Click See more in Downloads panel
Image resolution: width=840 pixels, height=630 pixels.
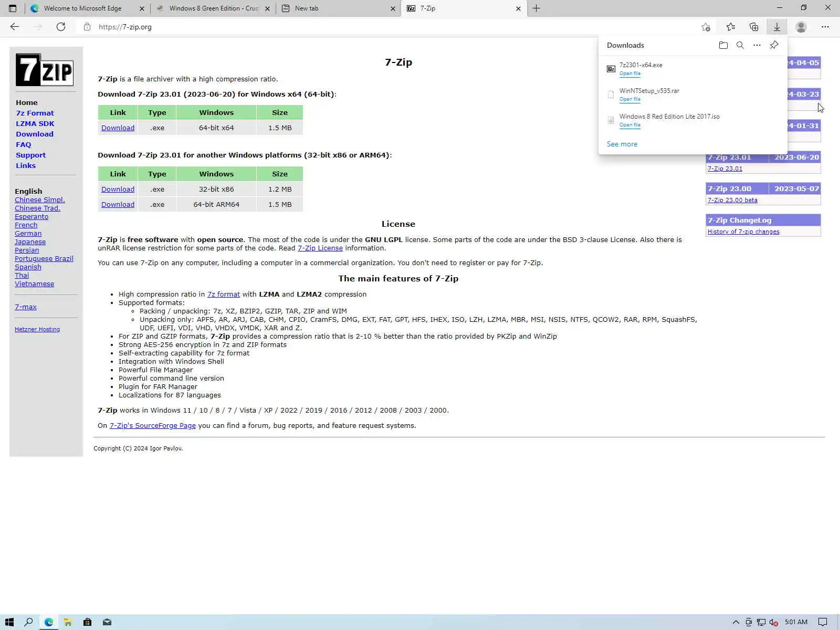[x=622, y=144]
